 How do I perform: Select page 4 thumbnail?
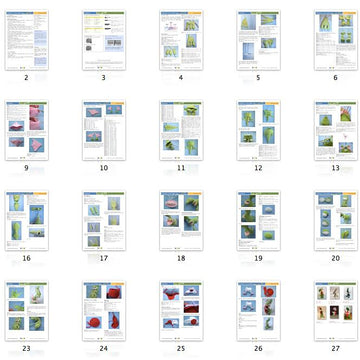(181, 40)
